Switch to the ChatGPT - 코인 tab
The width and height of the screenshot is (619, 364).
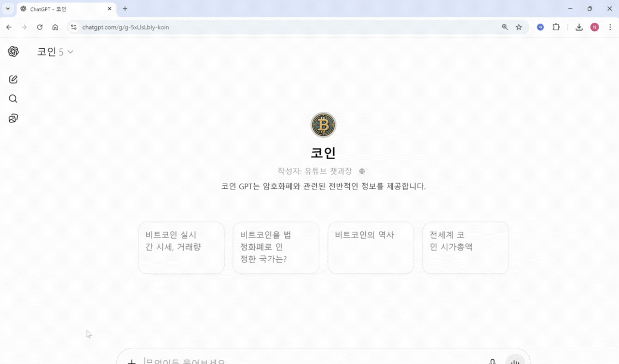click(62, 8)
